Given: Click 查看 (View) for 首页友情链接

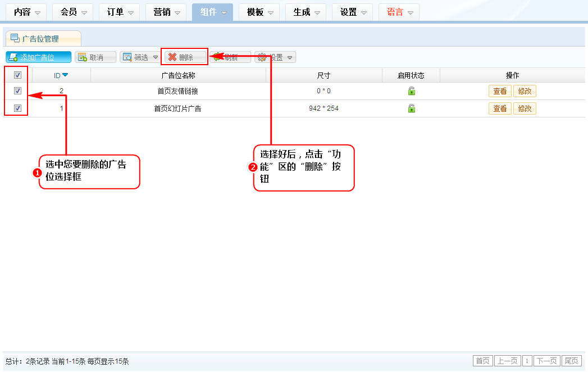Looking at the screenshot, I should pyautogui.click(x=500, y=92).
